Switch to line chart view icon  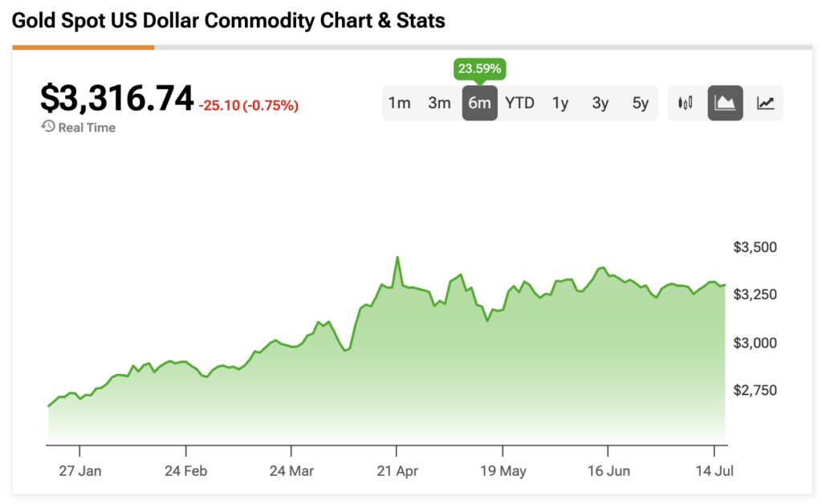click(765, 104)
